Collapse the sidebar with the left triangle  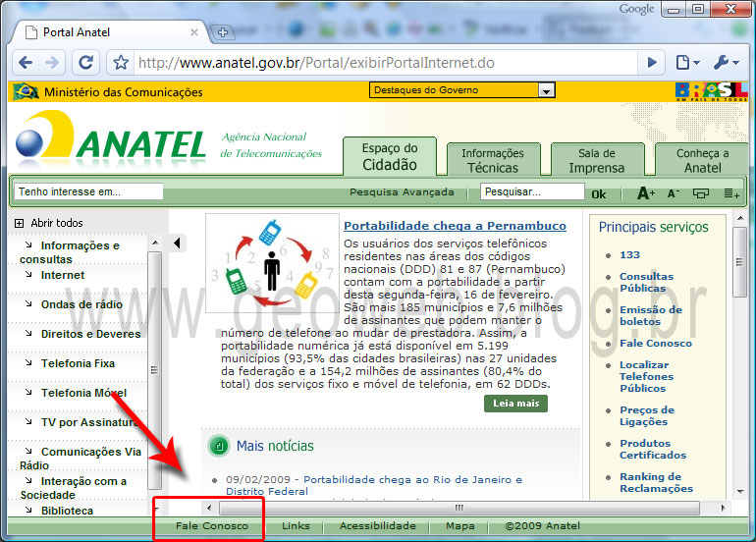click(x=177, y=244)
